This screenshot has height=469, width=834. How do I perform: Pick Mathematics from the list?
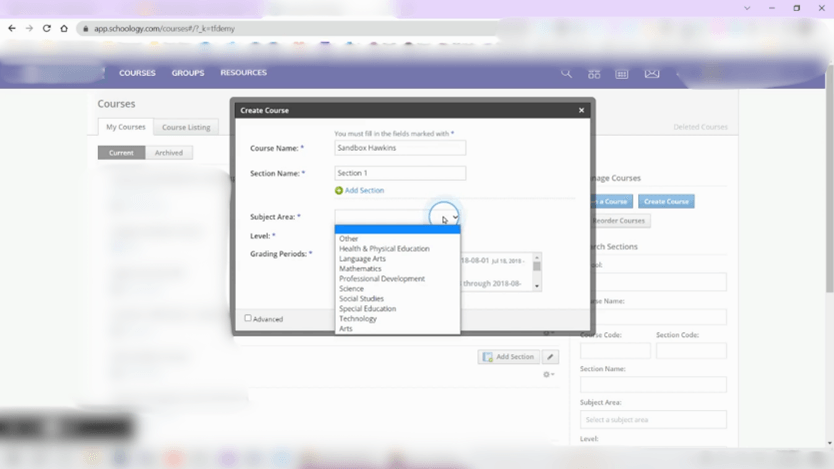(x=397, y=269)
